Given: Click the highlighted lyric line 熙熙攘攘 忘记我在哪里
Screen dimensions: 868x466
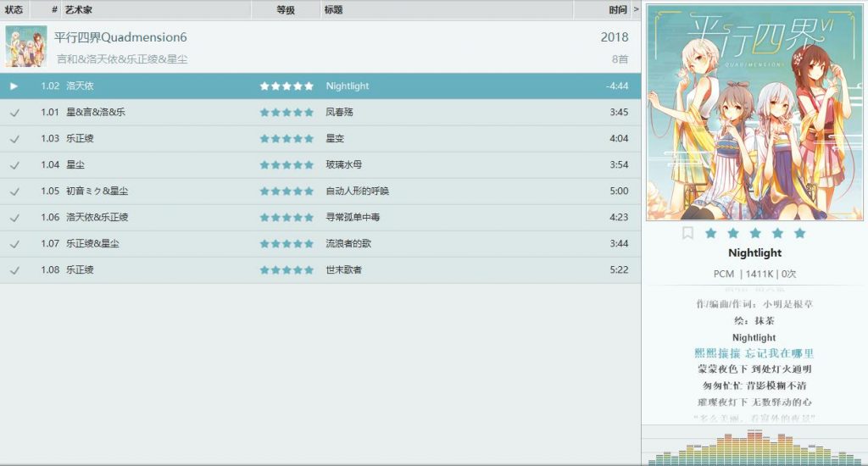Looking at the screenshot, I should click(754, 353).
